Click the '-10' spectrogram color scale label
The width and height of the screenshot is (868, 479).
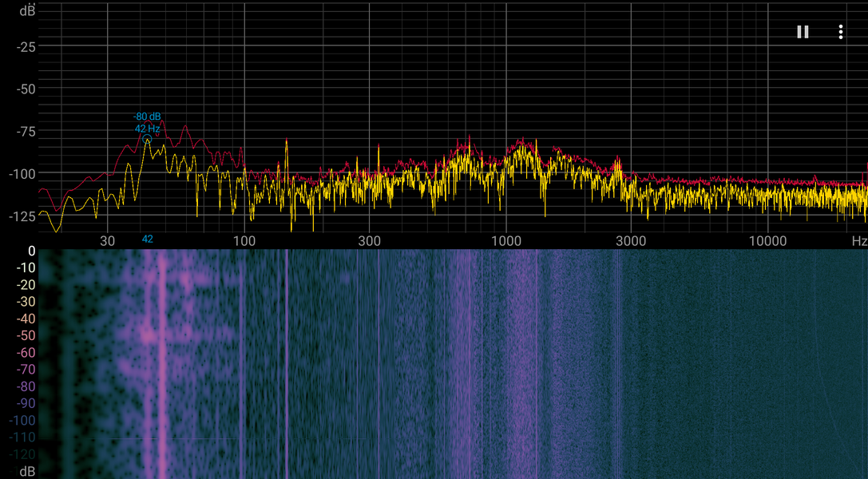click(26, 267)
